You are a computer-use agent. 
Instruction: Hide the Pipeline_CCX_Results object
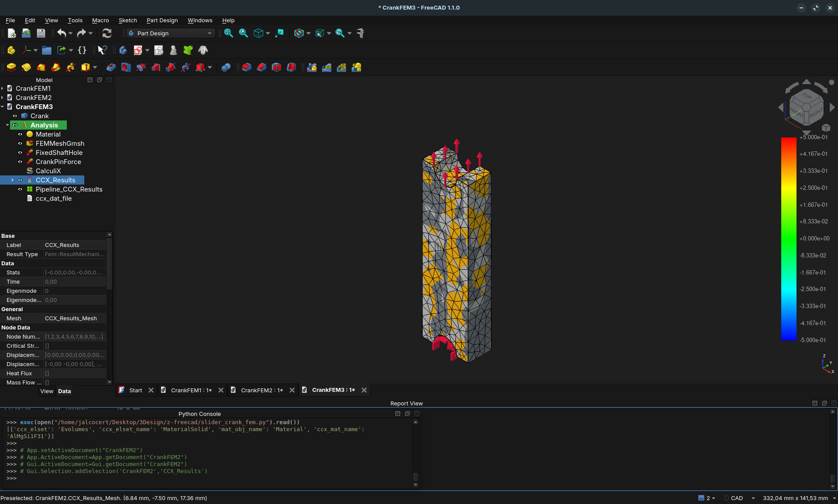(x=20, y=189)
